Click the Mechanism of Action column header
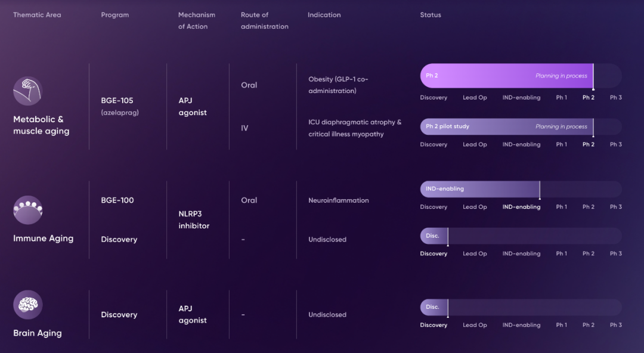 (x=197, y=20)
